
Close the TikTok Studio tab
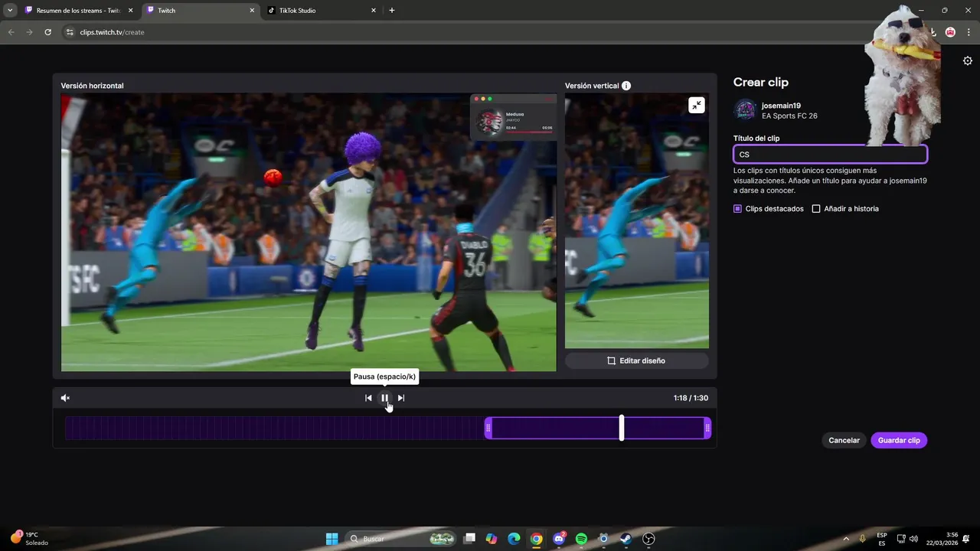(x=374, y=11)
